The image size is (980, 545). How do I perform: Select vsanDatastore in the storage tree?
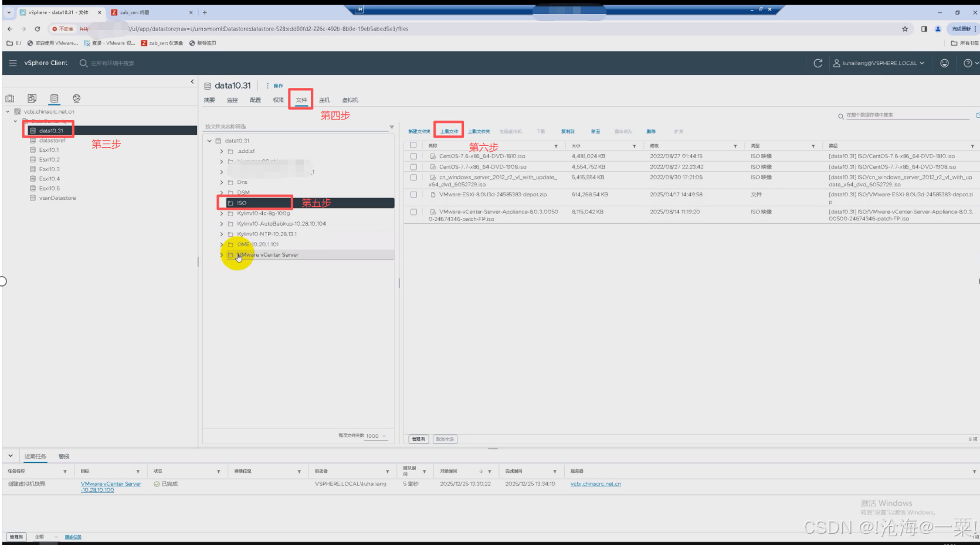point(57,198)
